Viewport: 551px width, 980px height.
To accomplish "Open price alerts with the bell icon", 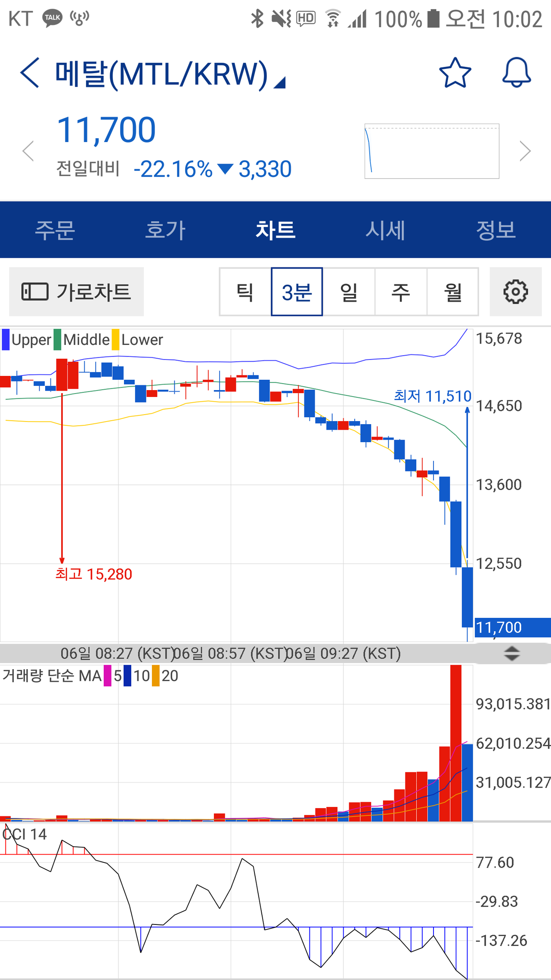I will [516, 72].
